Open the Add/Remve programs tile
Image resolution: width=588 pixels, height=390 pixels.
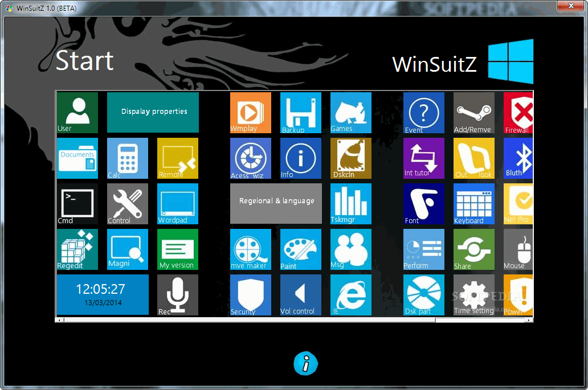[x=474, y=112]
